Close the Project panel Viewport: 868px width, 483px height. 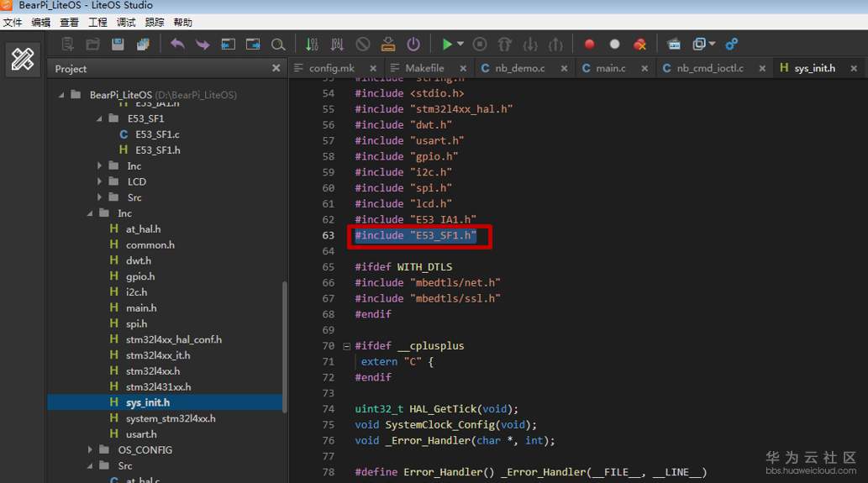(x=276, y=68)
